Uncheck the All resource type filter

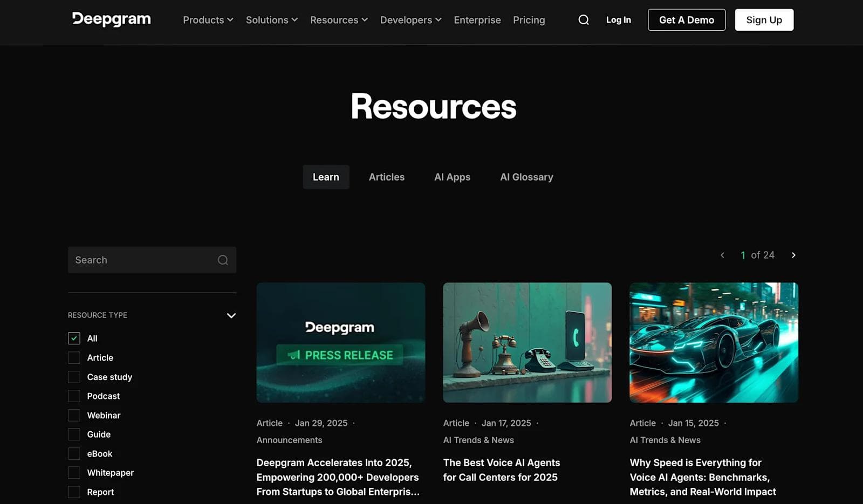(73, 338)
